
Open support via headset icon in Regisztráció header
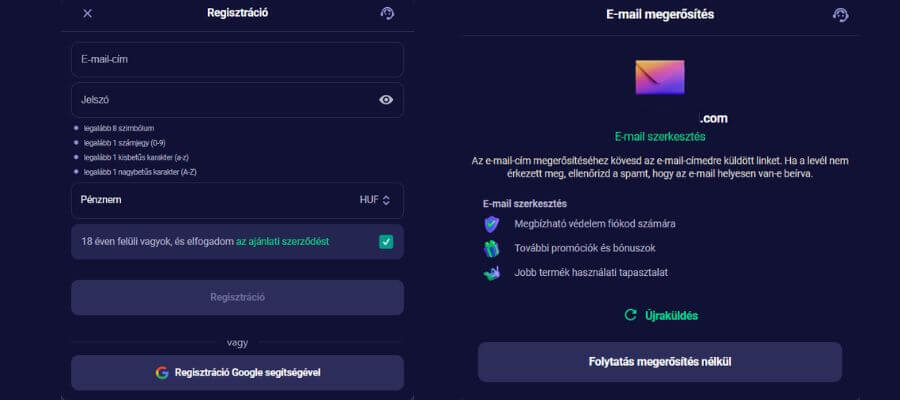(x=388, y=14)
